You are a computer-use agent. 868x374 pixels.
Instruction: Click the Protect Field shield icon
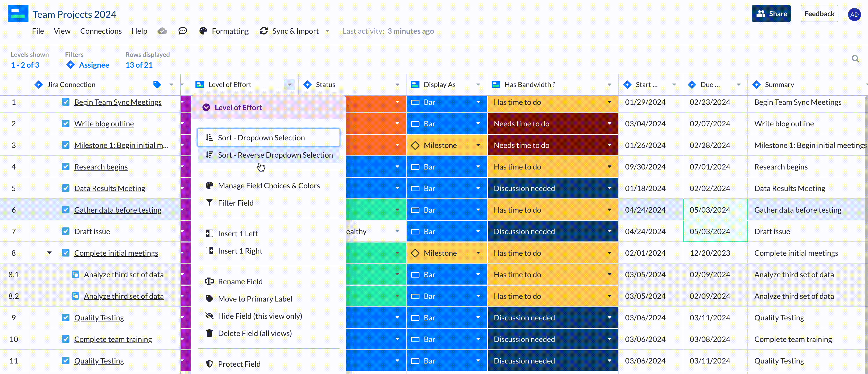[x=209, y=364]
